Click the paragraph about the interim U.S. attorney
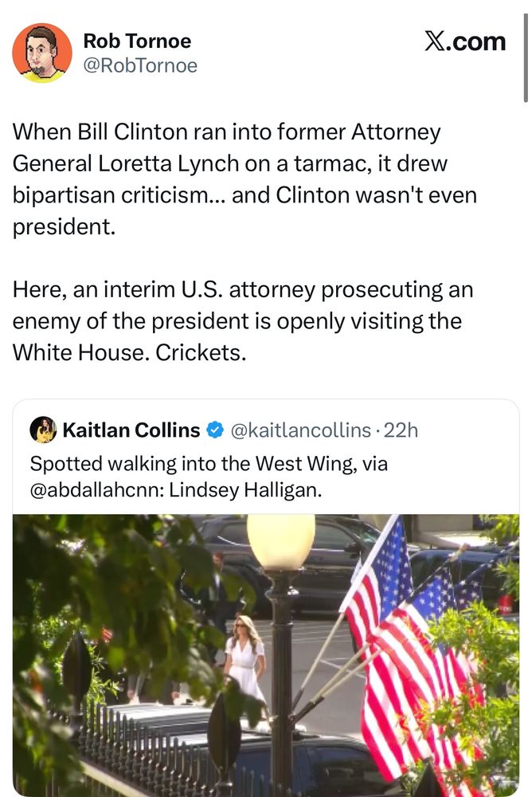 tap(237, 322)
